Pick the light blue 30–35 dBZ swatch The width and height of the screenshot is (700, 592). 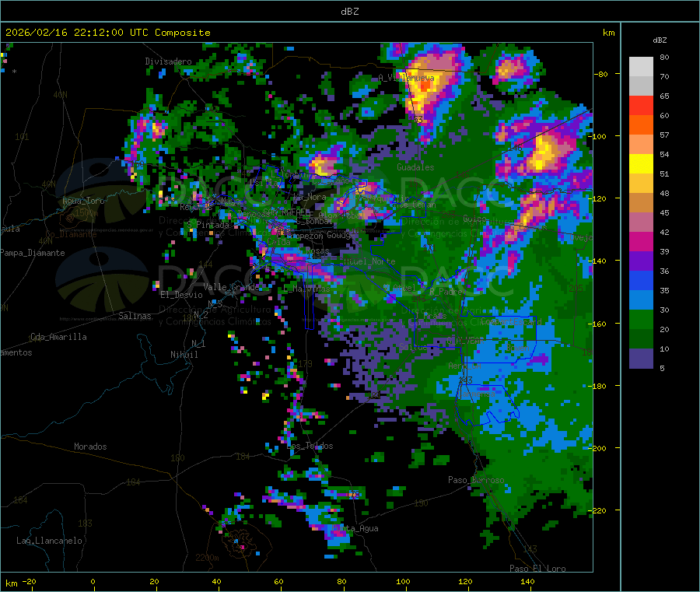[x=641, y=300]
